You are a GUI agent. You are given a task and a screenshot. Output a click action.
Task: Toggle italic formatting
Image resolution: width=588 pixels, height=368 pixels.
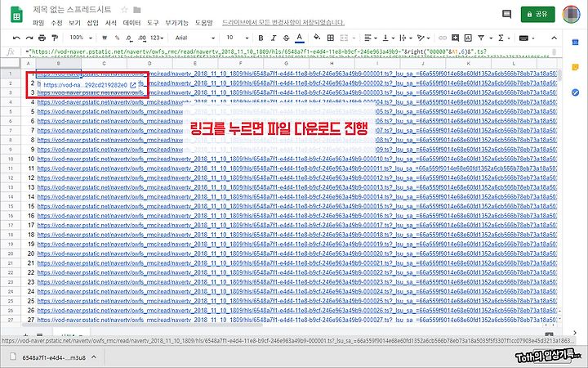[274, 38]
